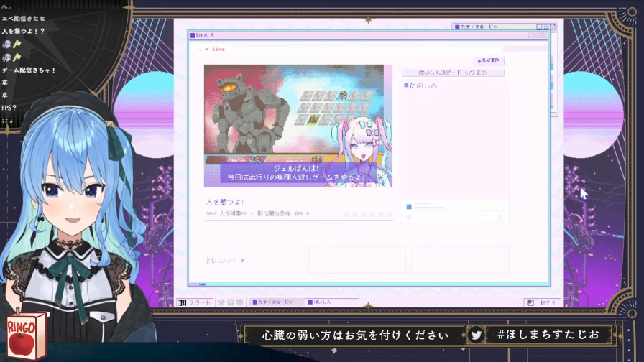Click the ゲーム配信きちゃ! chat message
The height and width of the screenshot is (362, 644).
tap(28, 70)
